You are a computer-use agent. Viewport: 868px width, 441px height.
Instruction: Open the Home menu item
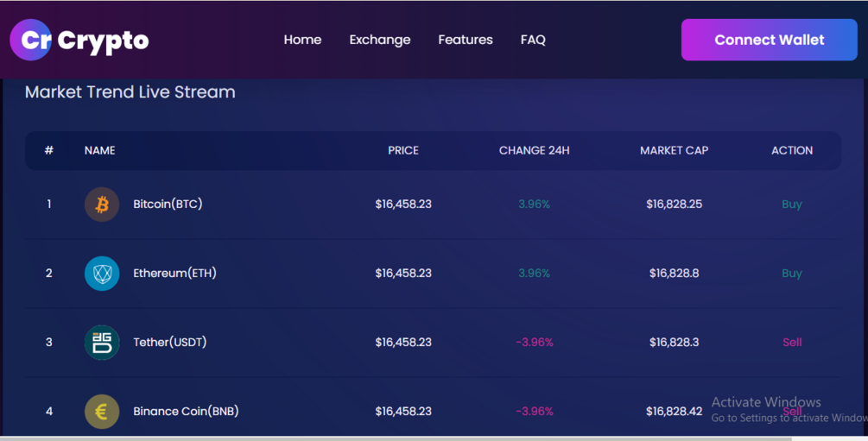(x=302, y=40)
